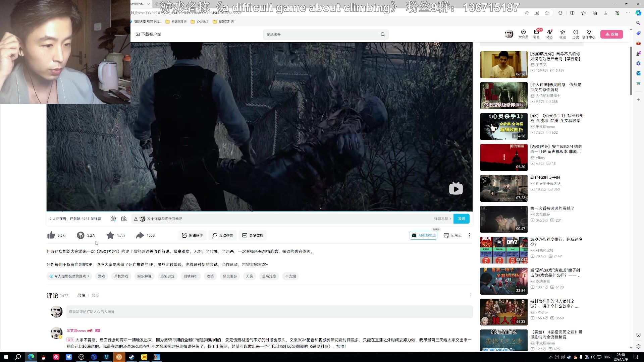Open the 心灵杀手1 recommended video thumbnail
The width and height of the screenshot is (644, 362).
[504, 126]
